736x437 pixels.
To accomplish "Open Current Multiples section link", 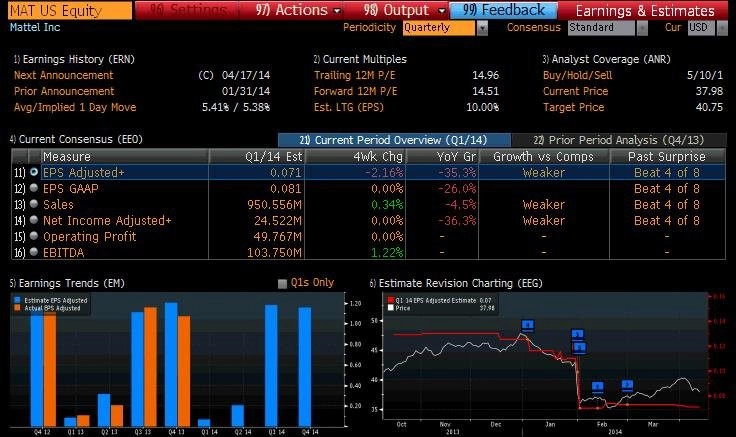I will tap(360, 59).
